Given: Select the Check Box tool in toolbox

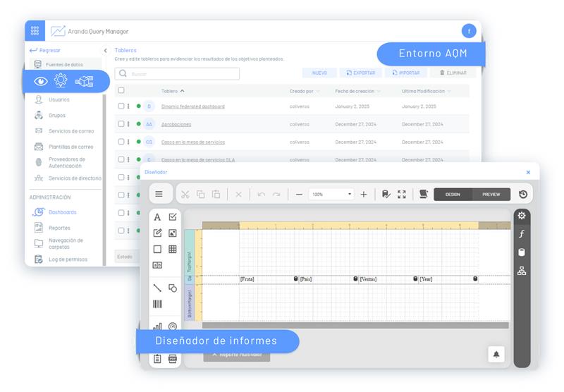Looking at the screenshot, I should tap(173, 217).
